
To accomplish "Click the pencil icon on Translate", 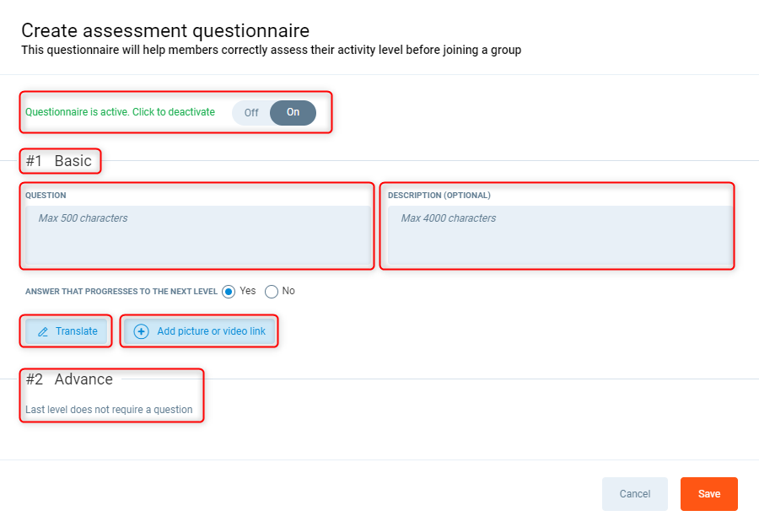I will click(43, 331).
